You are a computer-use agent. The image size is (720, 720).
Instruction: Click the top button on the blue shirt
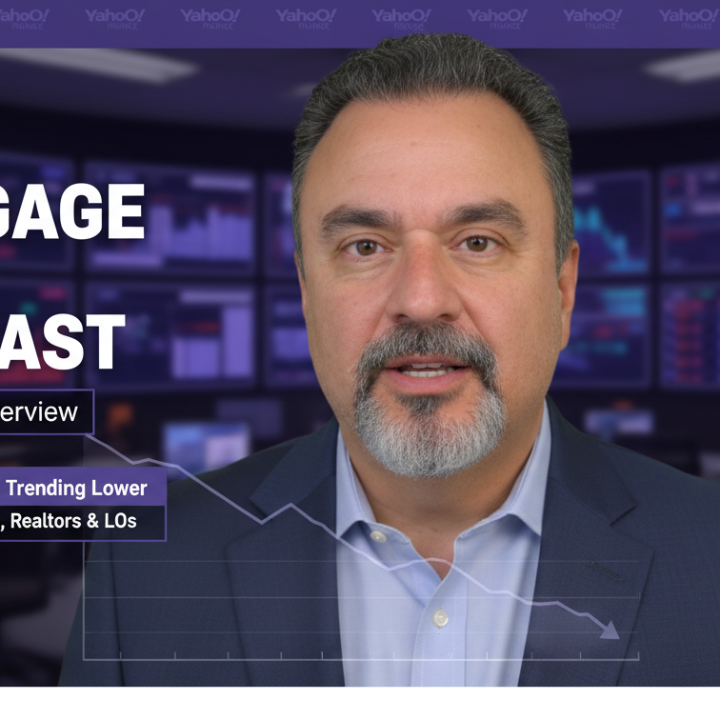point(380,537)
